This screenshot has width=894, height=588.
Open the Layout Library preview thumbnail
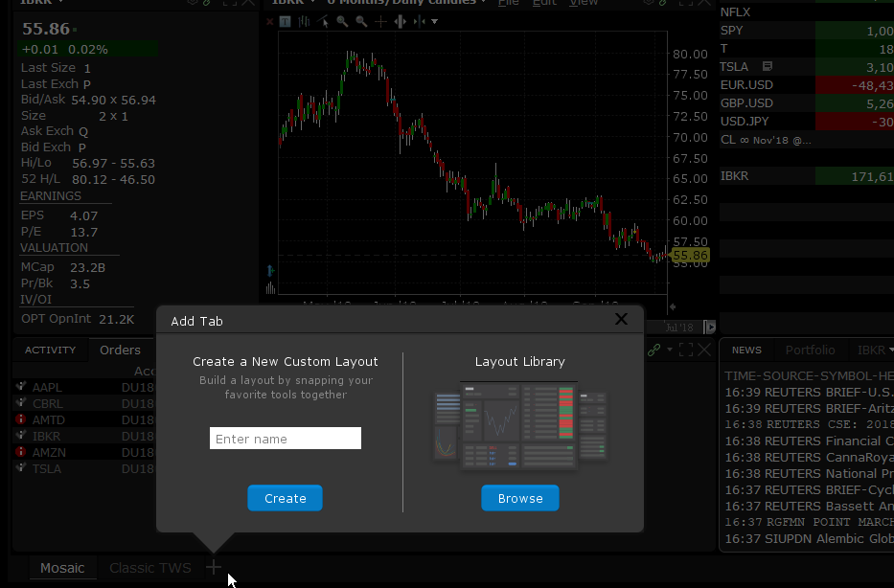(x=520, y=425)
